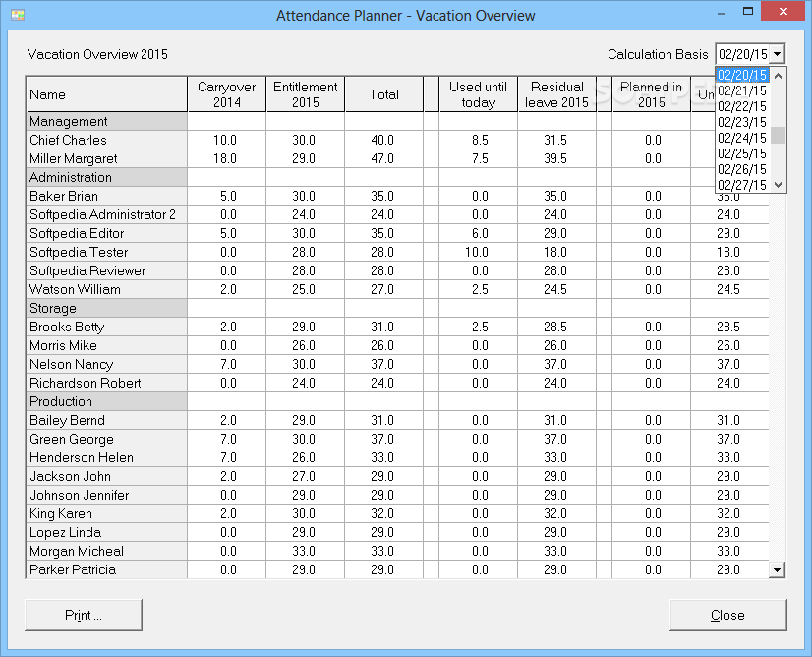
Task: Open the Calculation Basis dropdown arrow
Action: tap(777, 54)
